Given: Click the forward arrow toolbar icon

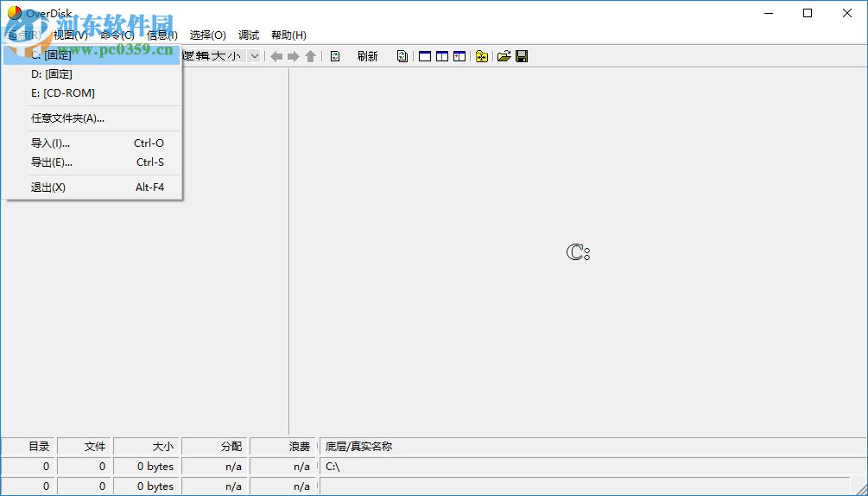Looking at the screenshot, I should coord(294,56).
